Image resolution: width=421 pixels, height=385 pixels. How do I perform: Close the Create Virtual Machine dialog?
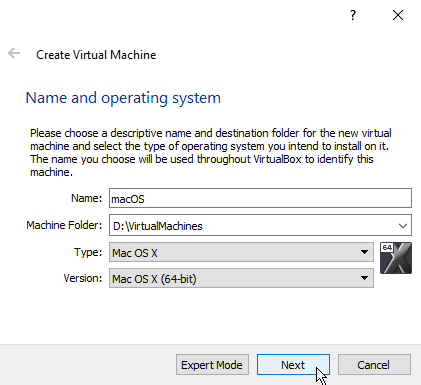[398, 15]
